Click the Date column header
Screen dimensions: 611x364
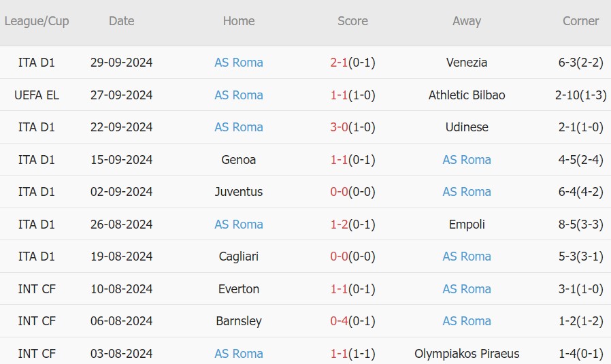pos(121,21)
